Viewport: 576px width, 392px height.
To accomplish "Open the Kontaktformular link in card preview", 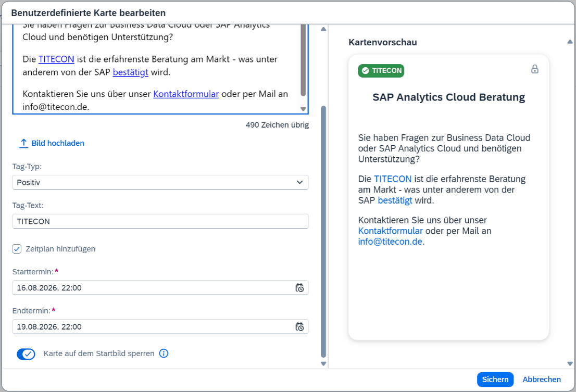I will tap(391, 231).
